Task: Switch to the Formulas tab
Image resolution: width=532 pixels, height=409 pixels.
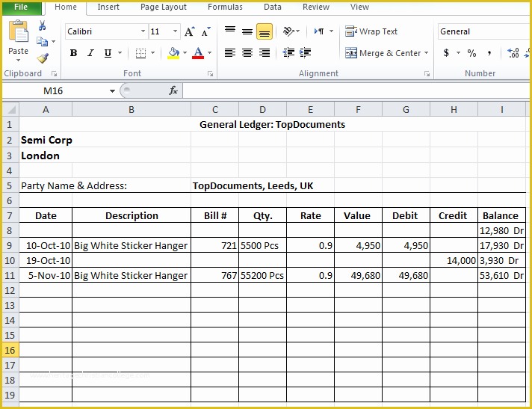Action: click(x=225, y=7)
